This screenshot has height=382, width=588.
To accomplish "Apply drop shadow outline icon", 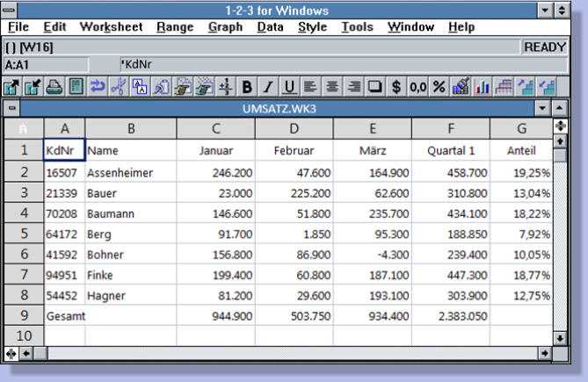I will (374, 87).
